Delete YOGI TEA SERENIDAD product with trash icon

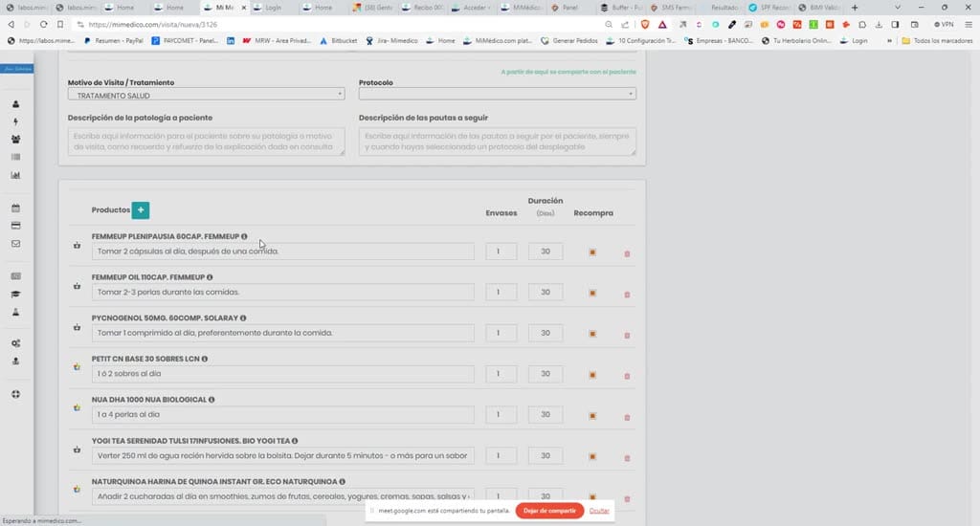tap(627, 458)
